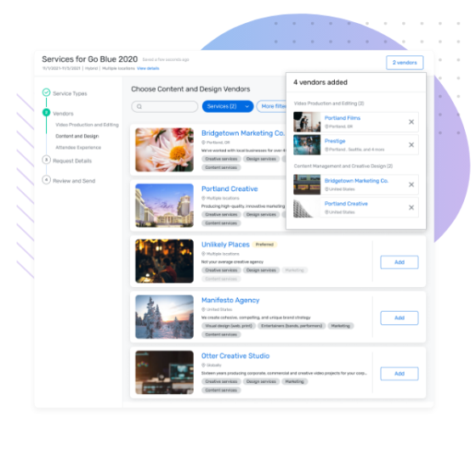
Task: Click the Manifesto Agency snowy thumbnail
Action: 164,317
